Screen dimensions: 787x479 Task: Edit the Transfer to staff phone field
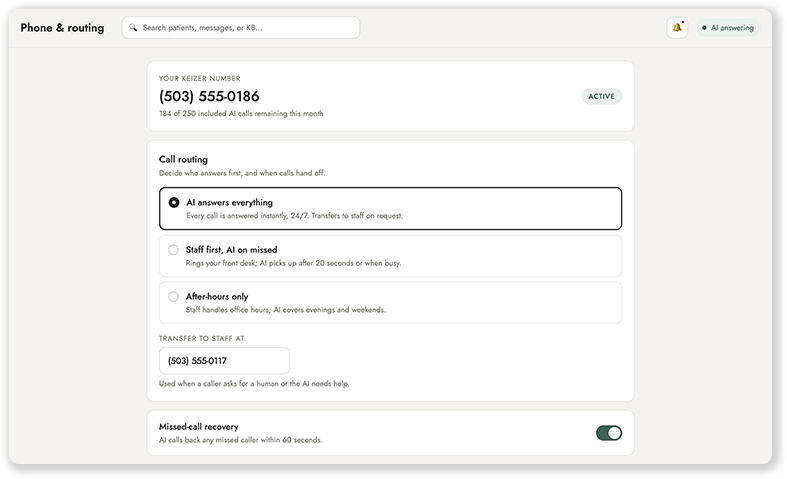224,361
